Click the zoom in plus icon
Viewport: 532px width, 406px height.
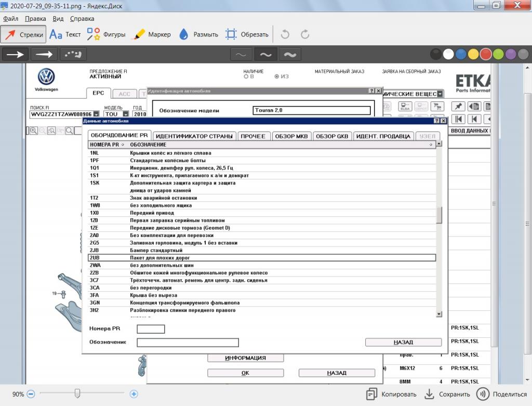pyautogui.click(x=134, y=394)
